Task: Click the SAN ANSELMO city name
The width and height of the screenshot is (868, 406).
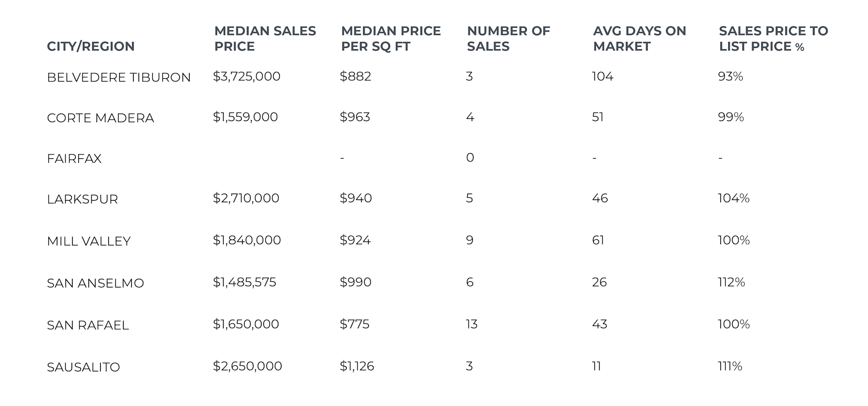Action: coord(95,283)
